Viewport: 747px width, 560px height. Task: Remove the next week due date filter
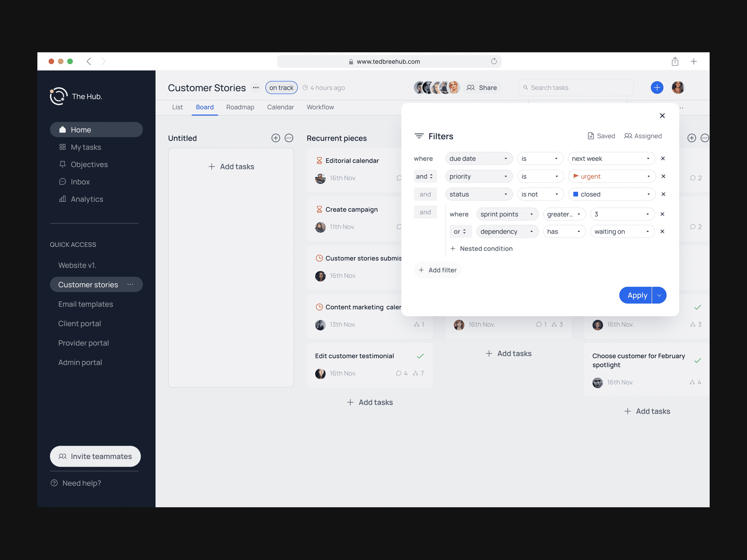click(663, 158)
